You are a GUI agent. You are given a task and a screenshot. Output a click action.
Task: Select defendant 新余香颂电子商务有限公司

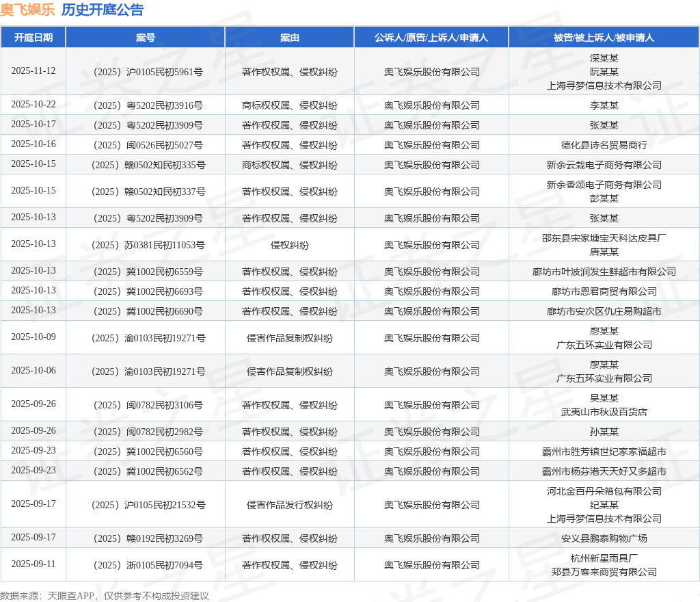604,185
